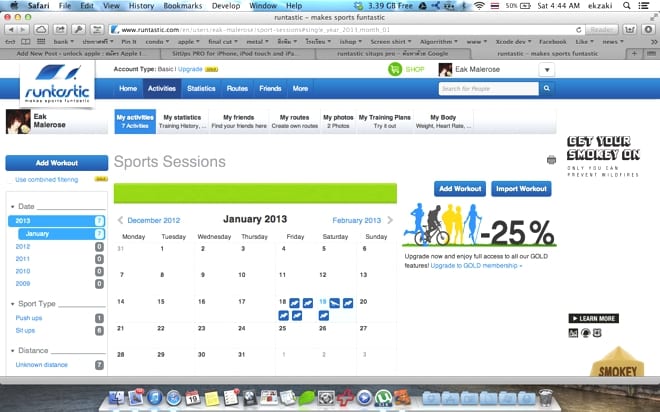Screen dimensions: 660x412
Task: Open the Bookmarks menu
Action: [183, 5]
